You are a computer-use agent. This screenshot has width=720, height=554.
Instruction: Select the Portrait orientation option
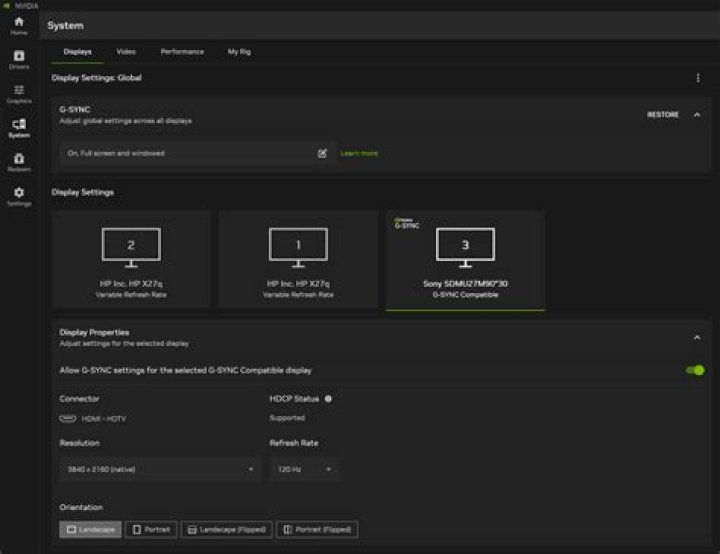click(151, 530)
